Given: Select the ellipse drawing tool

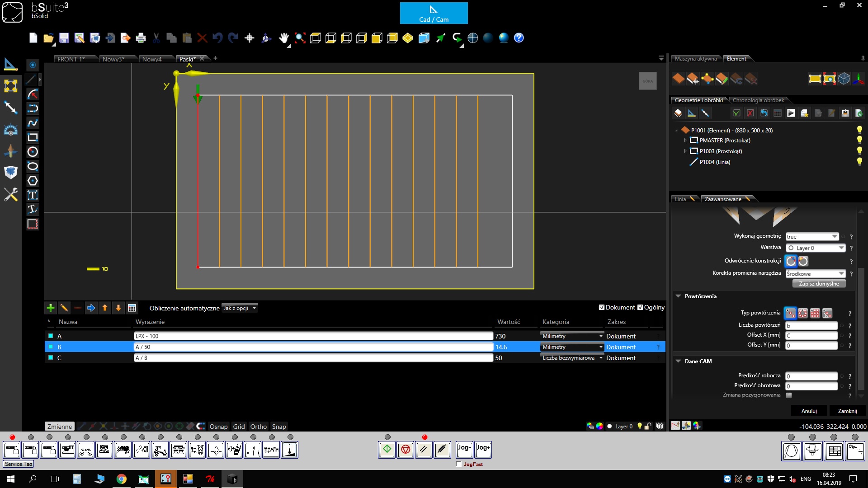Looking at the screenshot, I should [33, 166].
